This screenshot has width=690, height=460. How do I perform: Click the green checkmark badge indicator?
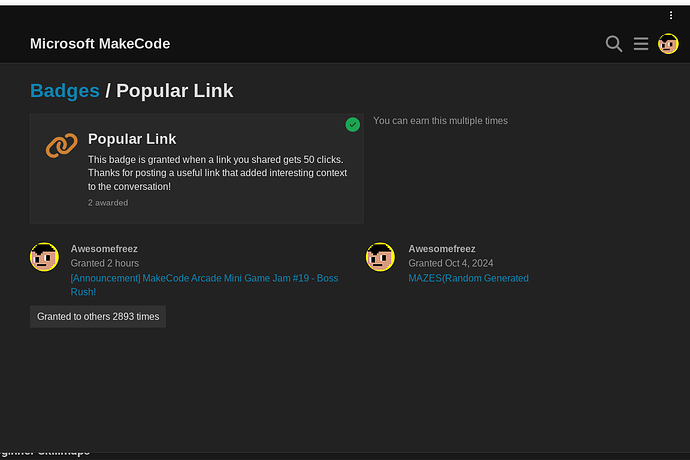(352, 125)
